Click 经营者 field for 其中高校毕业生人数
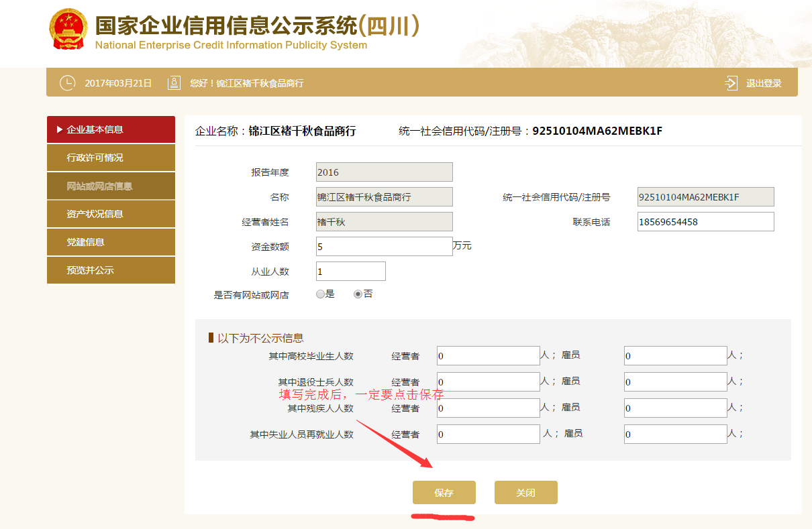 [488, 356]
